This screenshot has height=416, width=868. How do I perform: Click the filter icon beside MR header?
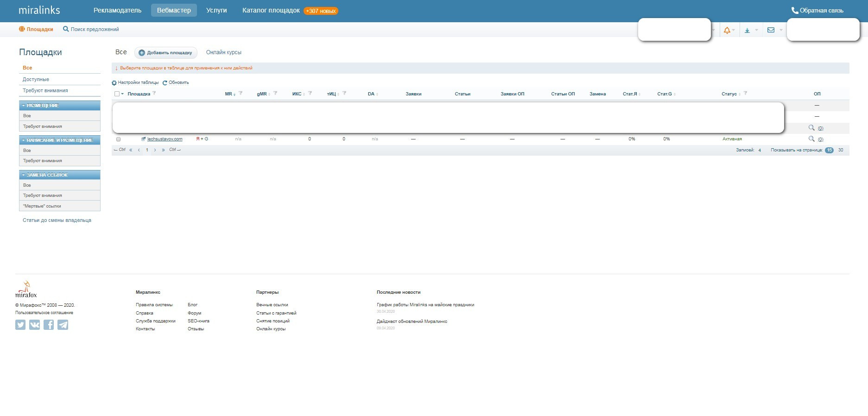241,94
